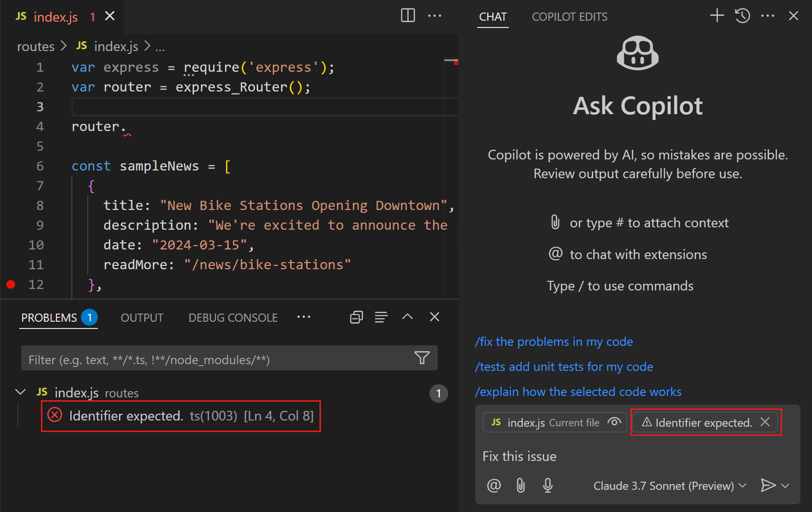
Task: Open the OUTPUT panel tab
Action: (142, 318)
